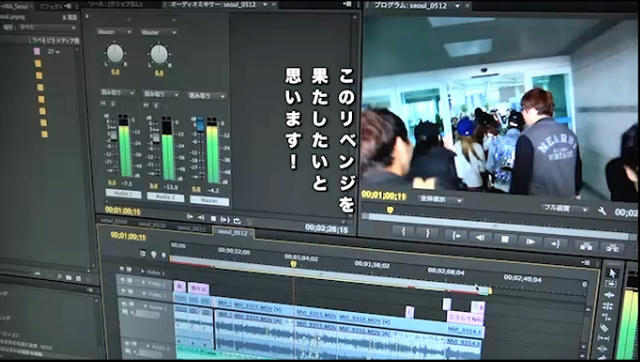Switch to the Audio Mixer: seoul_0512 tab
The width and height of the screenshot is (640, 362).
click(x=214, y=5)
